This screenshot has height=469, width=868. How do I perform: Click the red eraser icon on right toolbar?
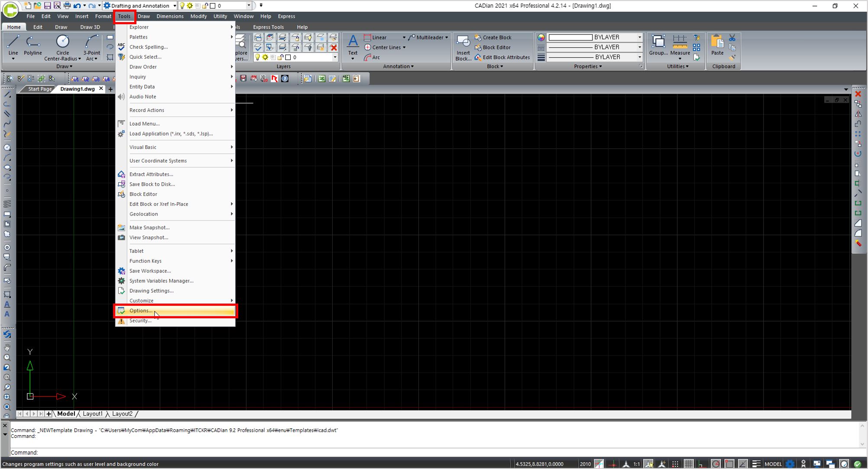coord(858,243)
